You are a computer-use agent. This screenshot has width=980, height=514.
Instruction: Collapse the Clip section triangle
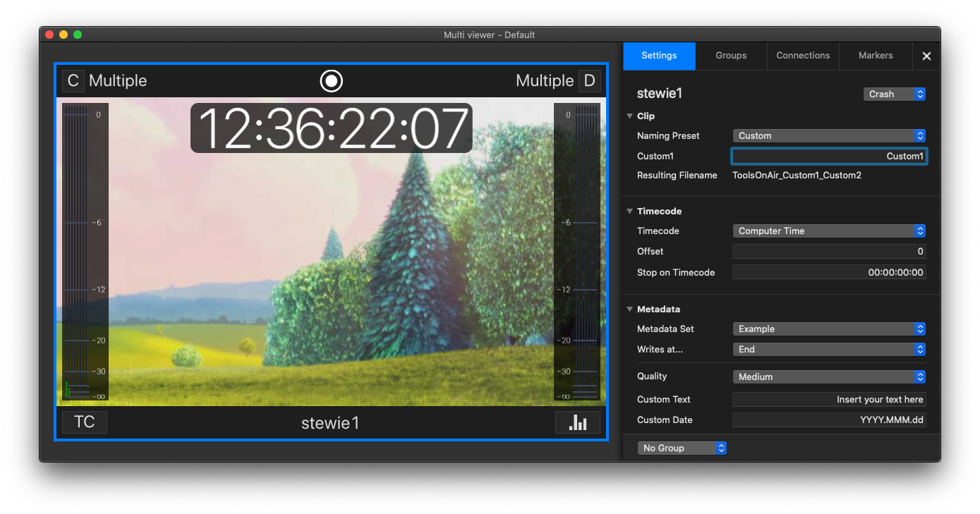[x=629, y=116]
